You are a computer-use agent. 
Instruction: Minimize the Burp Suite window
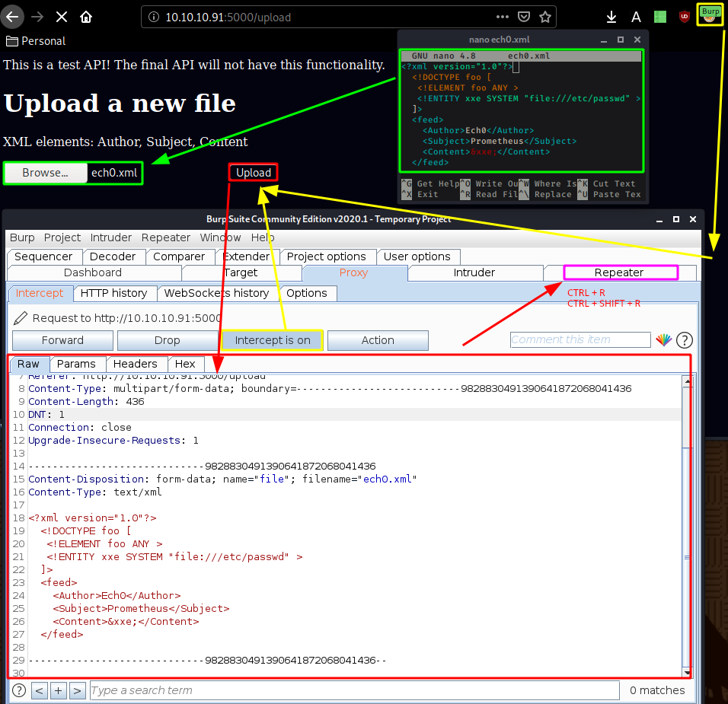pyautogui.click(x=659, y=219)
